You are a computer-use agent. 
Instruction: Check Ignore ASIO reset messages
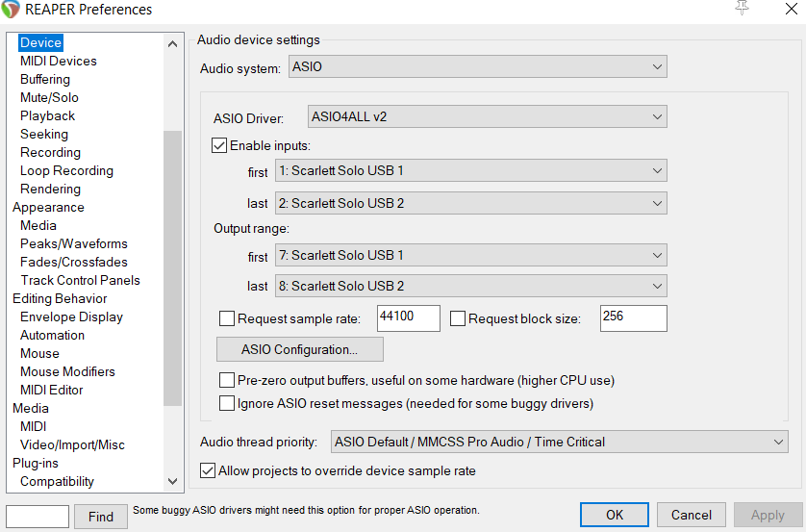click(227, 403)
